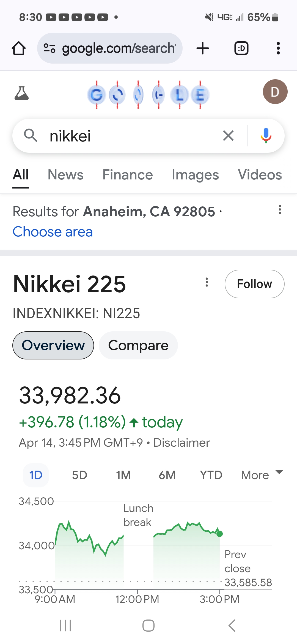The width and height of the screenshot is (297, 644).
Task: Click the current price dot on chart
Action: pyautogui.click(x=219, y=534)
